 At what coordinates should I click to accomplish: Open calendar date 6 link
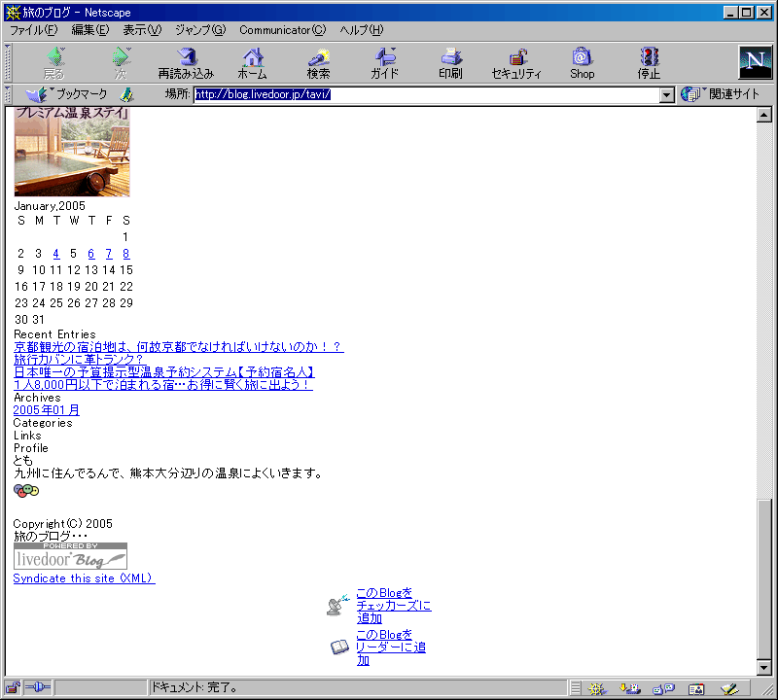tap(91, 254)
